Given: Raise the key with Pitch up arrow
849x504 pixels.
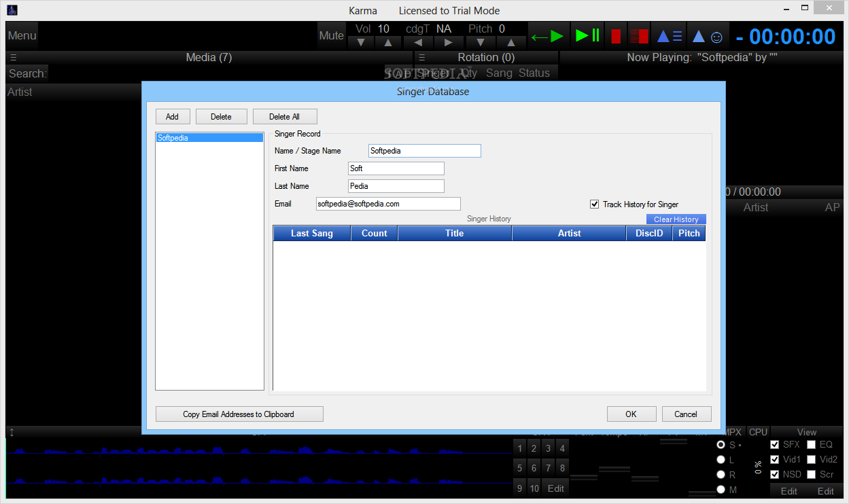Looking at the screenshot, I should tap(511, 42).
